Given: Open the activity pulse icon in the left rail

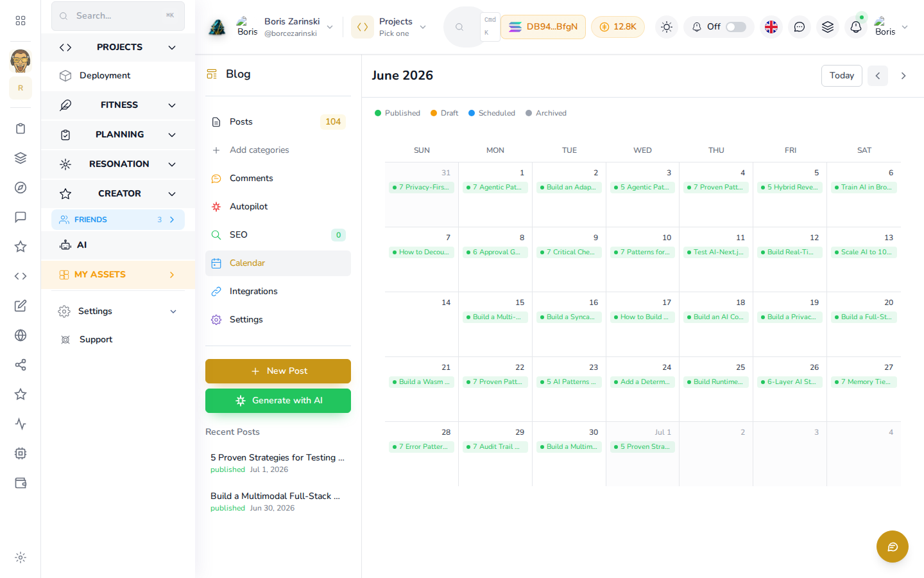Looking at the screenshot, I should 21,424.
